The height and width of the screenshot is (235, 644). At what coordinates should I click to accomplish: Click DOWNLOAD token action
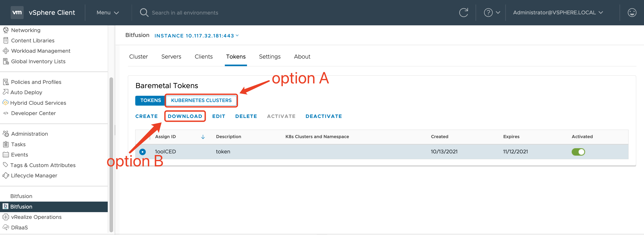(185, 116)
